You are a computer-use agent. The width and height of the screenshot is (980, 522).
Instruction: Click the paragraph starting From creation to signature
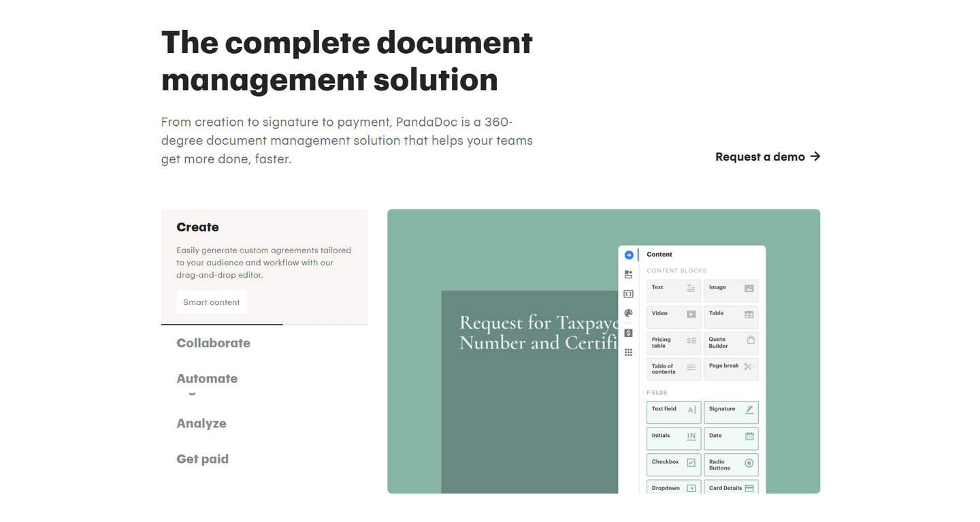347,141
